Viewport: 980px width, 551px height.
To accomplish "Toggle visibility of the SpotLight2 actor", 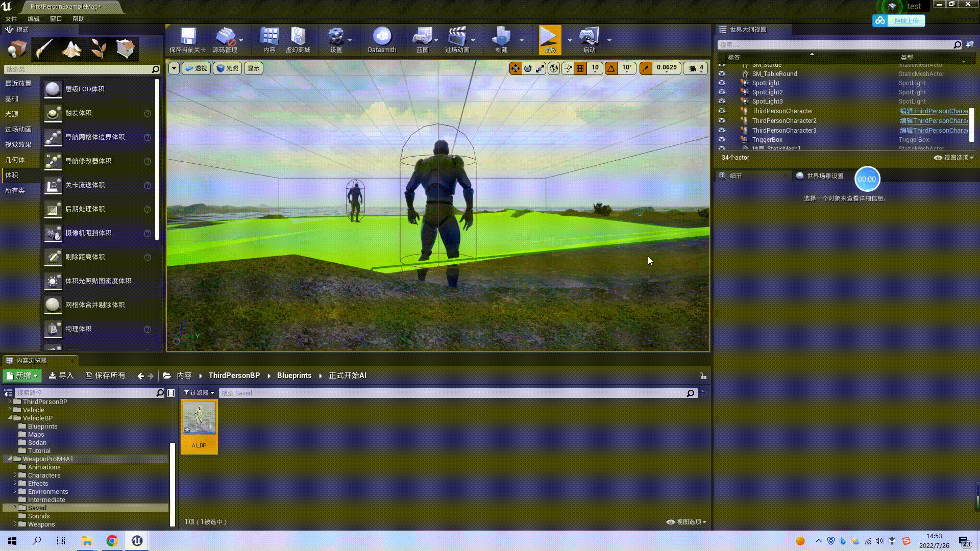I will (x=722, y=92).
